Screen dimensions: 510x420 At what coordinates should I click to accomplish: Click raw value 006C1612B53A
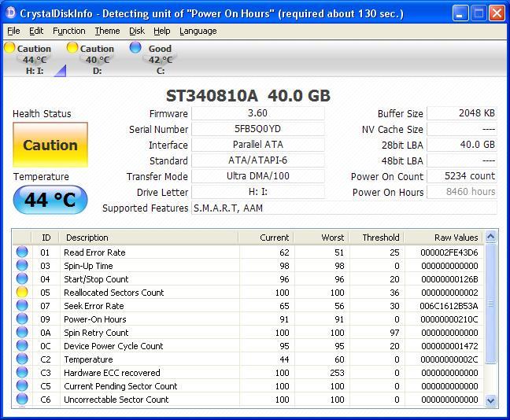pos(449,306)
